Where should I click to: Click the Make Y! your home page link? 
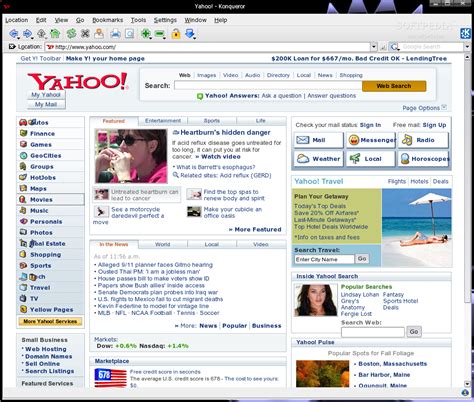[105, 59]
